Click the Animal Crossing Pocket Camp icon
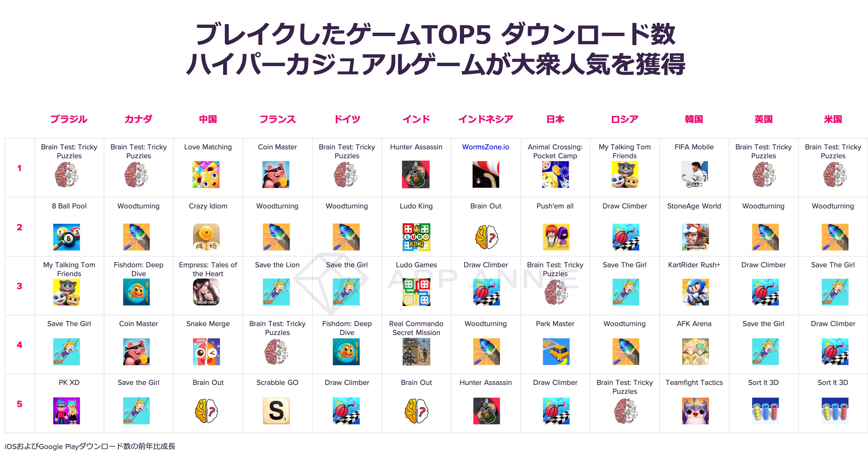The image size is (868, 456). click(x=555, y=175)
